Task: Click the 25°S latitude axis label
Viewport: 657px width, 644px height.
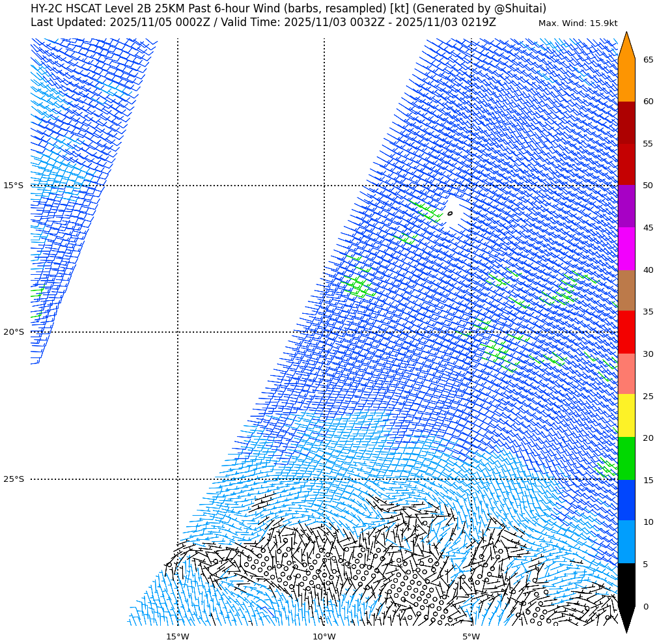Action: coord(13,479)
